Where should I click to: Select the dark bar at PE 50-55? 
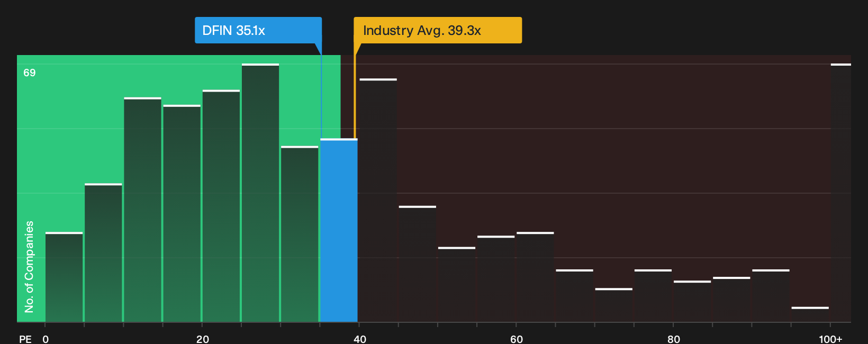[x=457, y=284]
